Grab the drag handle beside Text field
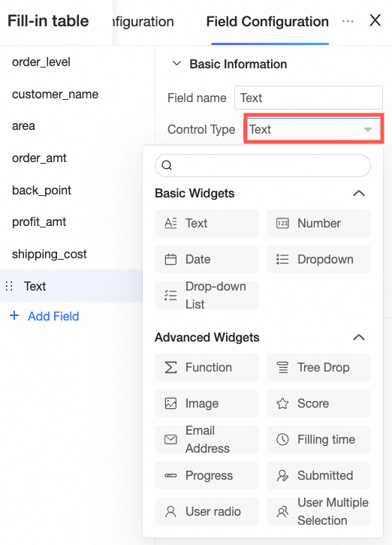 click(x=10, y=286)
